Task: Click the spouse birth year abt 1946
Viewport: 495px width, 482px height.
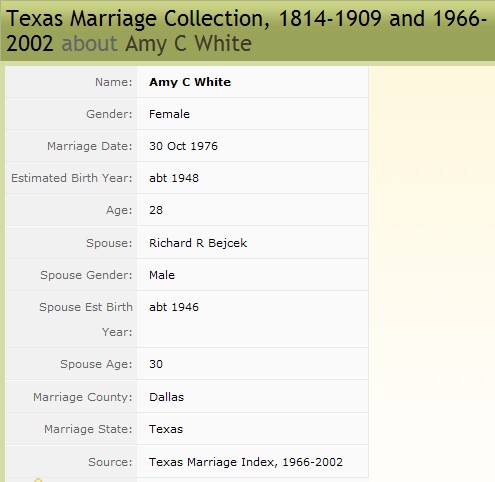Action: (174, 307)
